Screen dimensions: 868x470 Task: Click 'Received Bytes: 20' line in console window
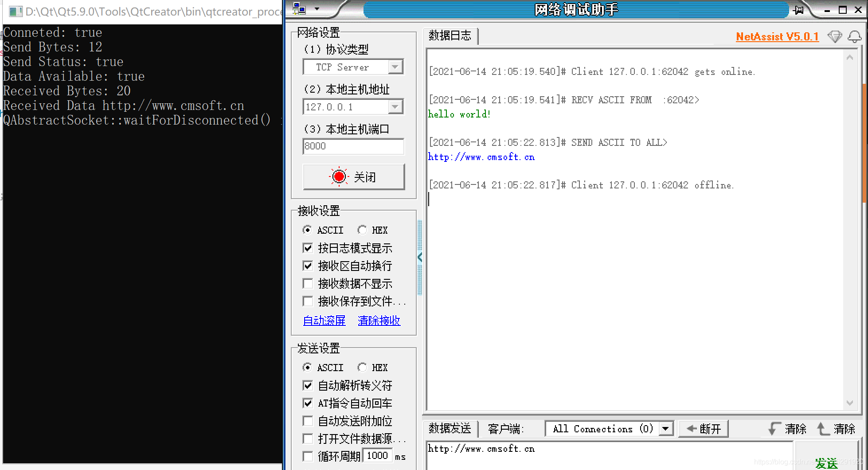tap(67, 91)
